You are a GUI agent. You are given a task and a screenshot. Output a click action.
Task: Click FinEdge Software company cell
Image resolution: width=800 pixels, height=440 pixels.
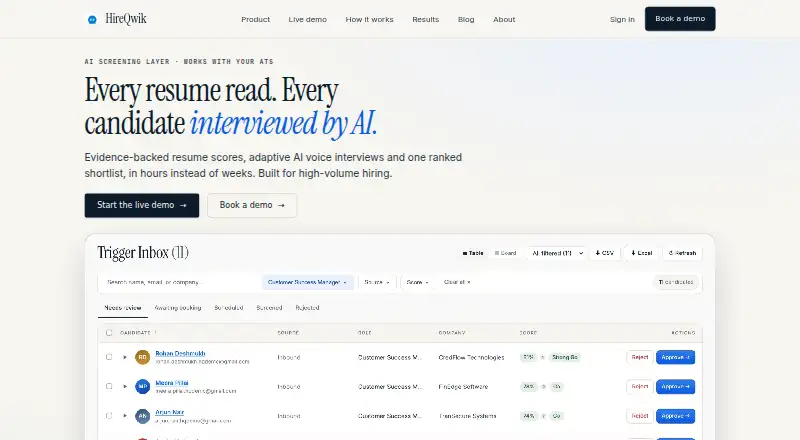(x=463, y=387)
